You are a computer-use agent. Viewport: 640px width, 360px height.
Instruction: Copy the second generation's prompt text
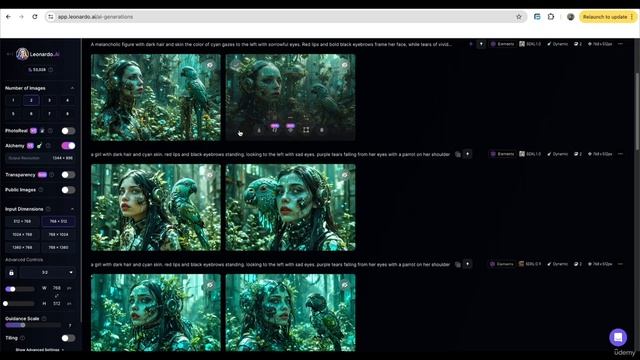[458, 154]
